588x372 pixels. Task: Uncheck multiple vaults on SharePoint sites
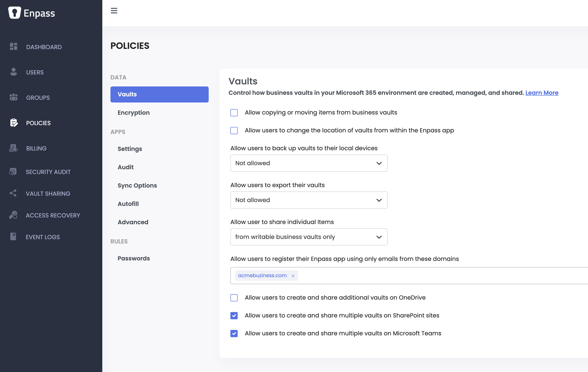pyautogui.click(x=234, y=315)
